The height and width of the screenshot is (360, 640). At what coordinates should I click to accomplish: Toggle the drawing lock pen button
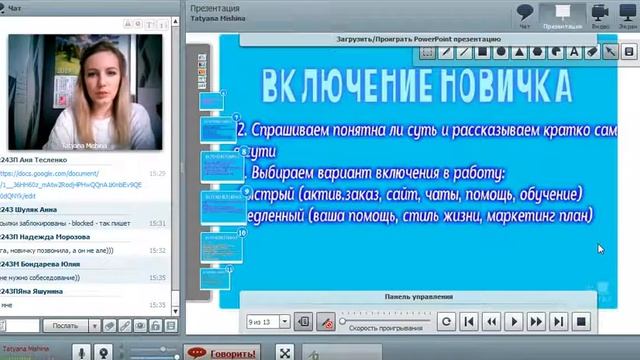tap(326, 322)
